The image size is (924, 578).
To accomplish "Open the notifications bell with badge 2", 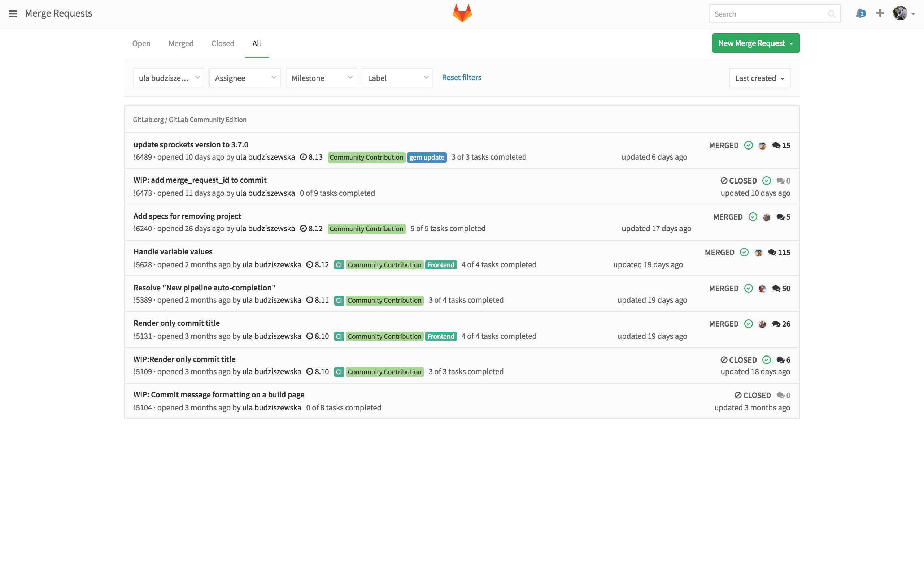I will coord(860,13).
